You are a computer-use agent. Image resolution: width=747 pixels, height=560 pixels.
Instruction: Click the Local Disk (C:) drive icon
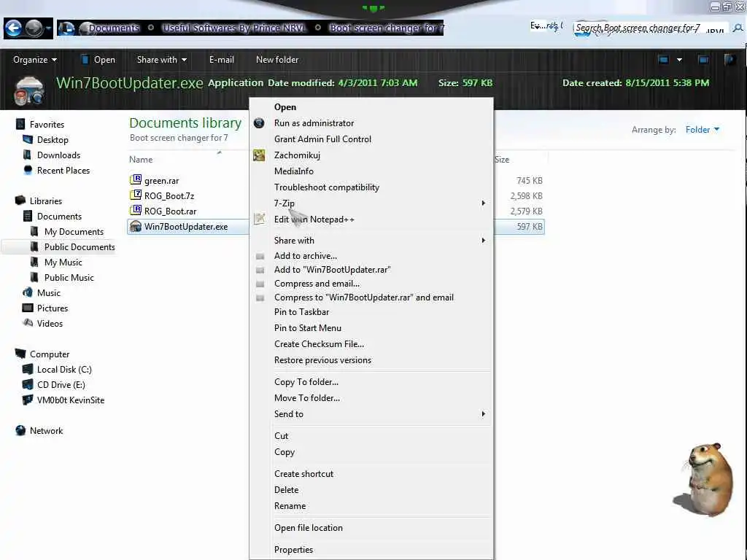point(28,369)
